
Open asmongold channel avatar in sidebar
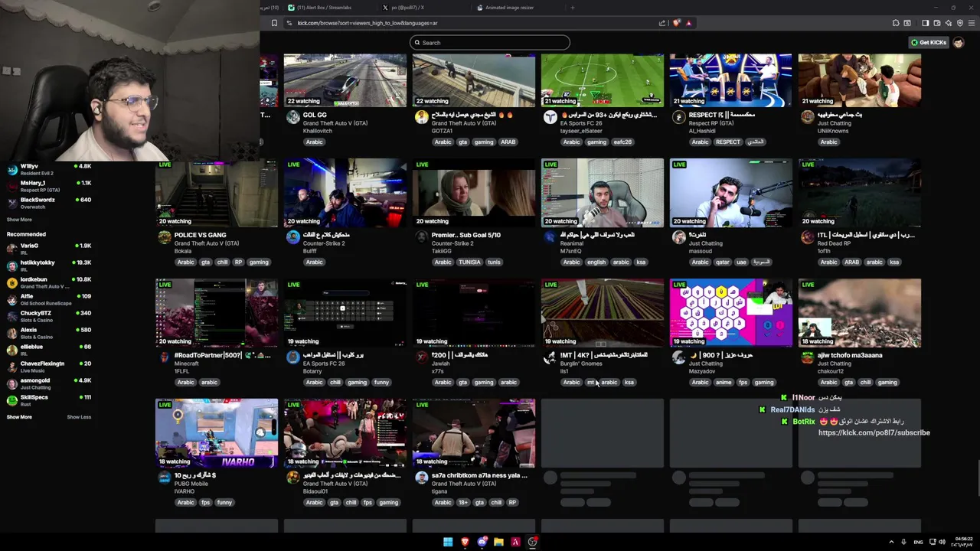(x=11, y=383)
